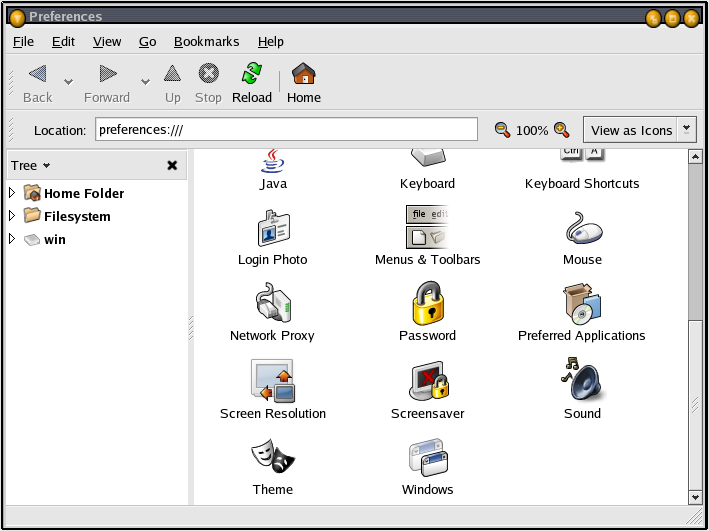Go to the Home folder via toolbar
Image resolution: width=709 pixels, height=531 pixels.
tap(304, 84)
